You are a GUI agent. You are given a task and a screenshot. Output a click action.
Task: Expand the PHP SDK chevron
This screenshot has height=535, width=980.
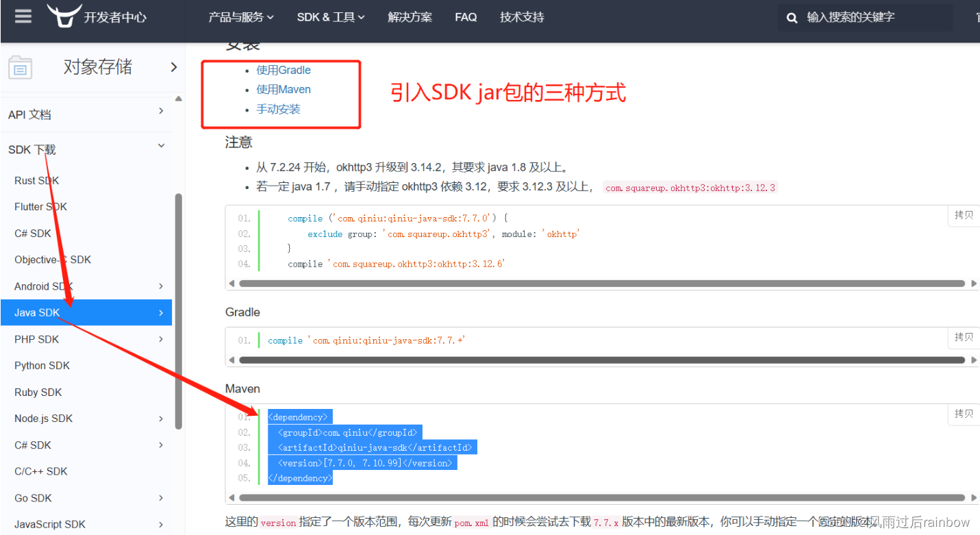coord(161,339)
